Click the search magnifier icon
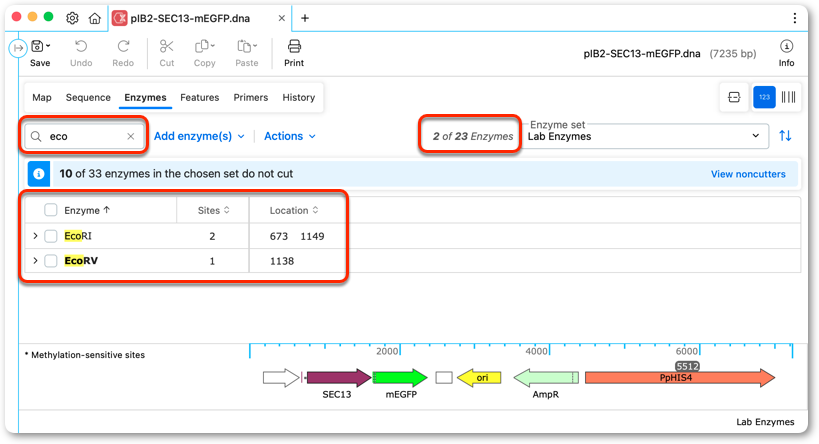The height and width of the screenshot is (444, 819). [x=36, y=136]
